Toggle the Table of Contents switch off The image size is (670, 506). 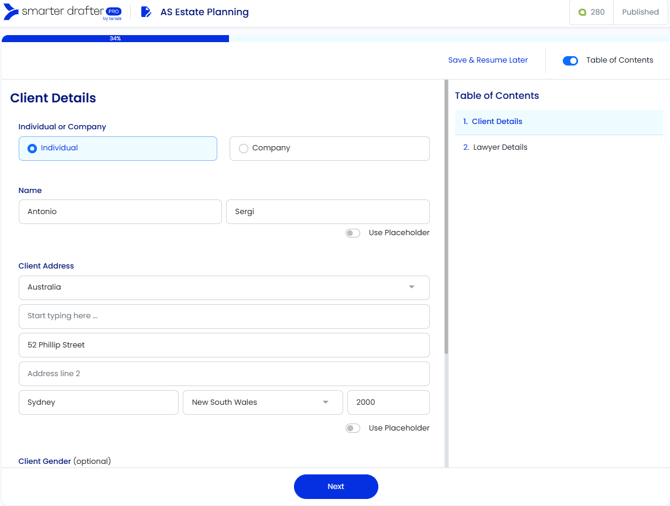(570, 61)
